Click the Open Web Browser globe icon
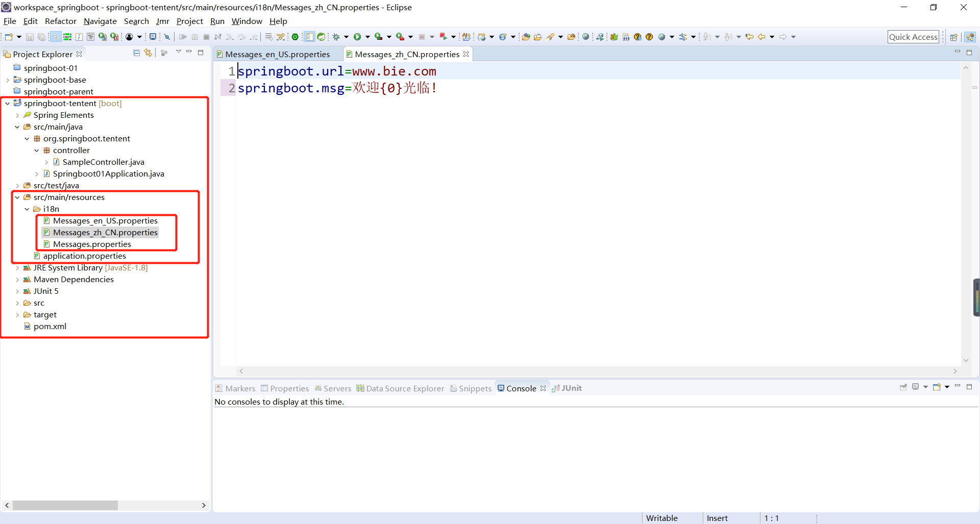980x524 pixels. [x=585, y=37]
